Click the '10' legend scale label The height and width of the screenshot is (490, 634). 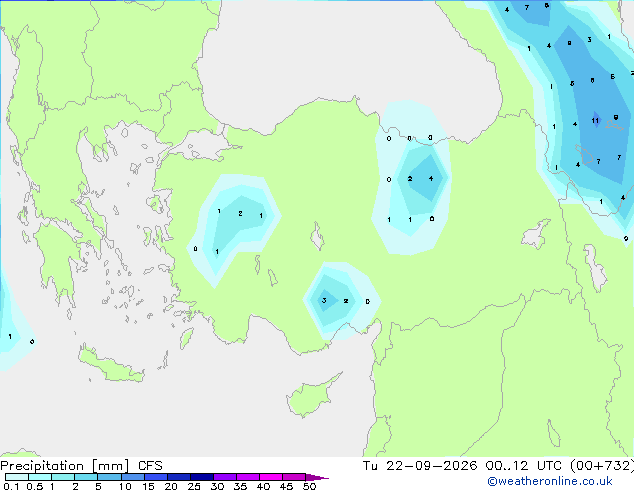[125, 486]
